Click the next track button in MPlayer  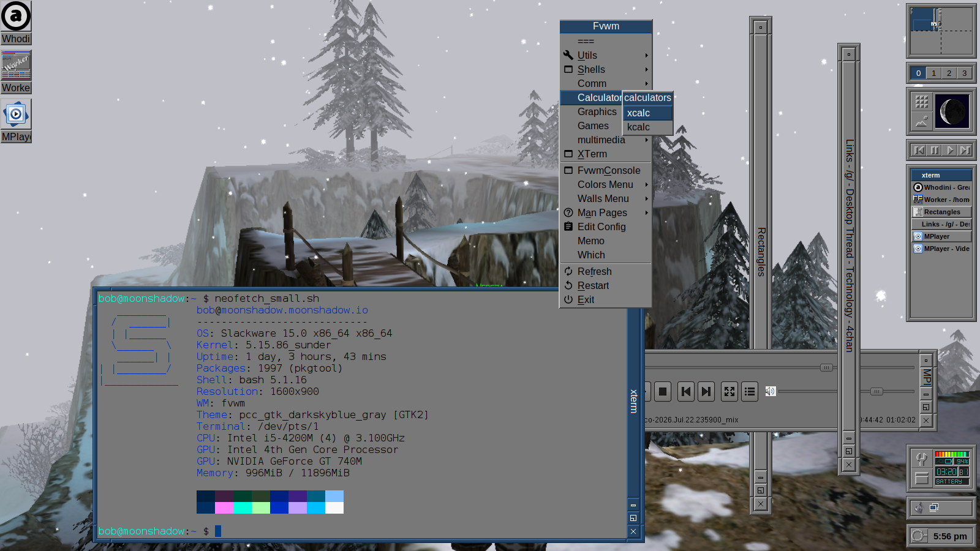(x=706, y=392)
